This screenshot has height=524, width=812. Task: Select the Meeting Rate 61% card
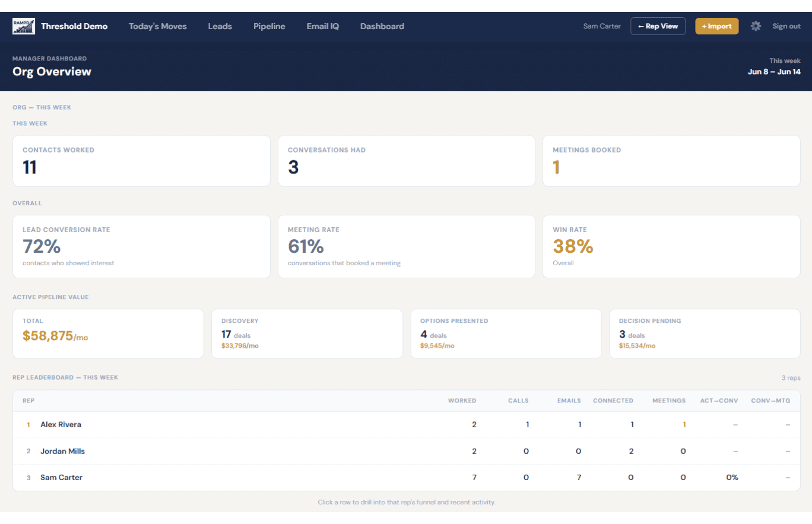(407, 246)
